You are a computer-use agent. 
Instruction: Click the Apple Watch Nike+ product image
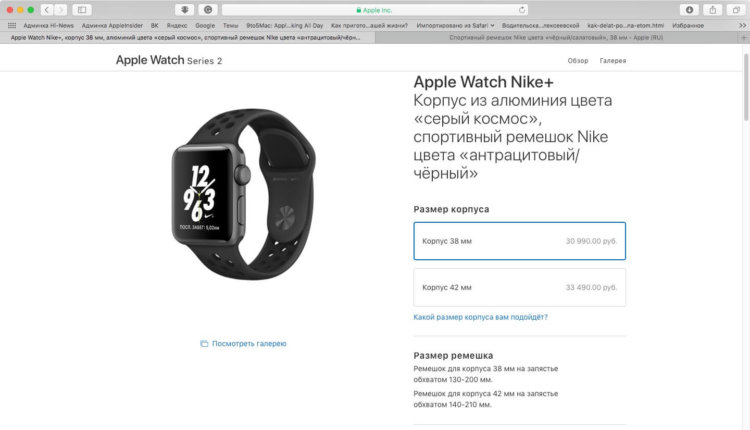[243, 194]
